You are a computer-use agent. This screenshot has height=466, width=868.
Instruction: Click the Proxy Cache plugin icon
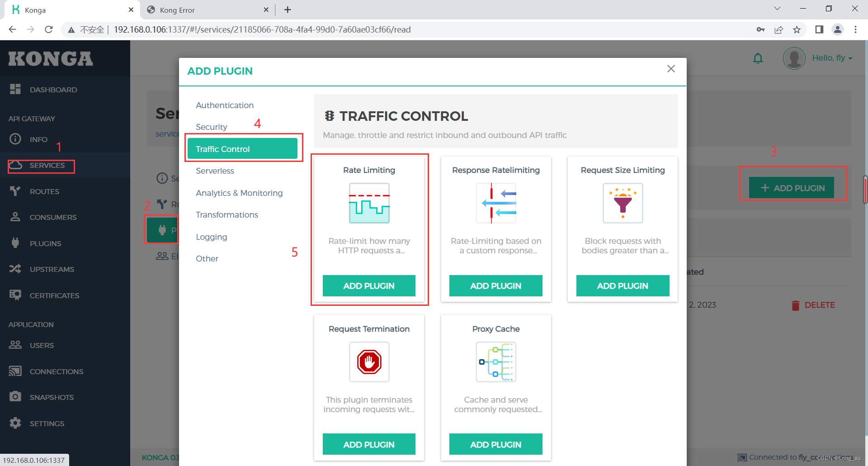[496, 362]
